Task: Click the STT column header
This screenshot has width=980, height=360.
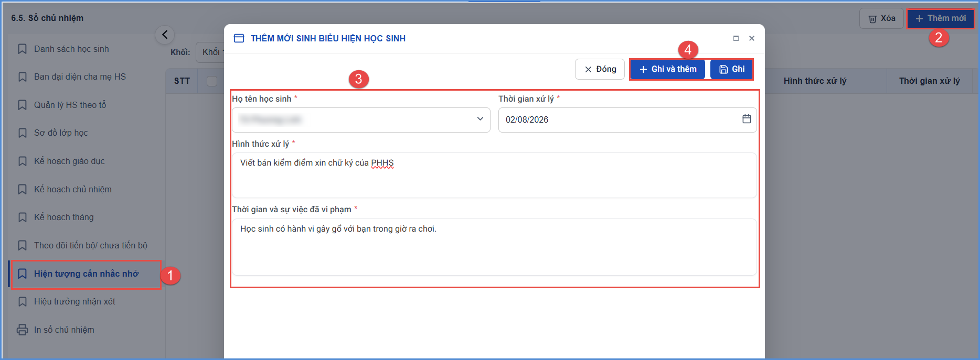Action: coord(182,81)
